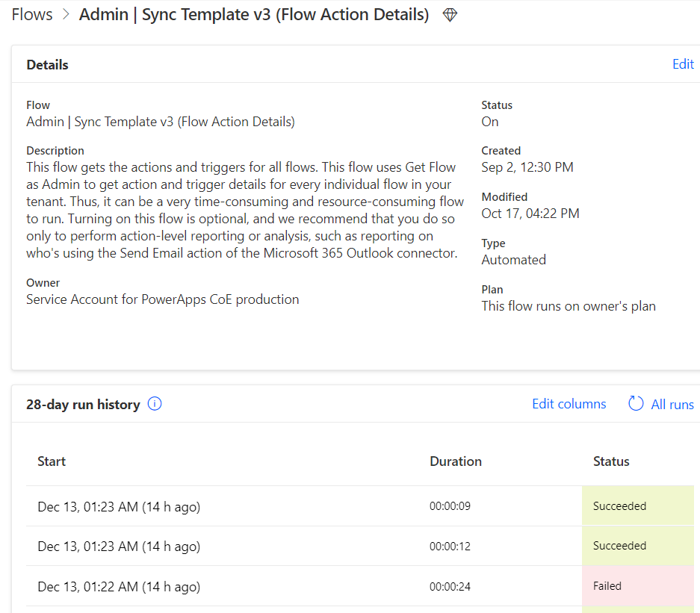Click the first Succeeded status label
700x613 pixels.
[x=619, y=505]
